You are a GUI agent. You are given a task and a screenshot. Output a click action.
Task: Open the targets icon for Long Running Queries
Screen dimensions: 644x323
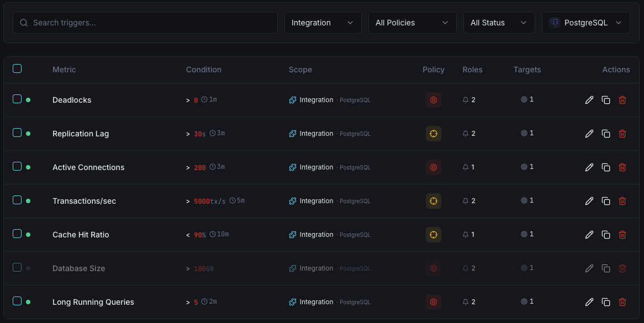(x=524, y=301)
